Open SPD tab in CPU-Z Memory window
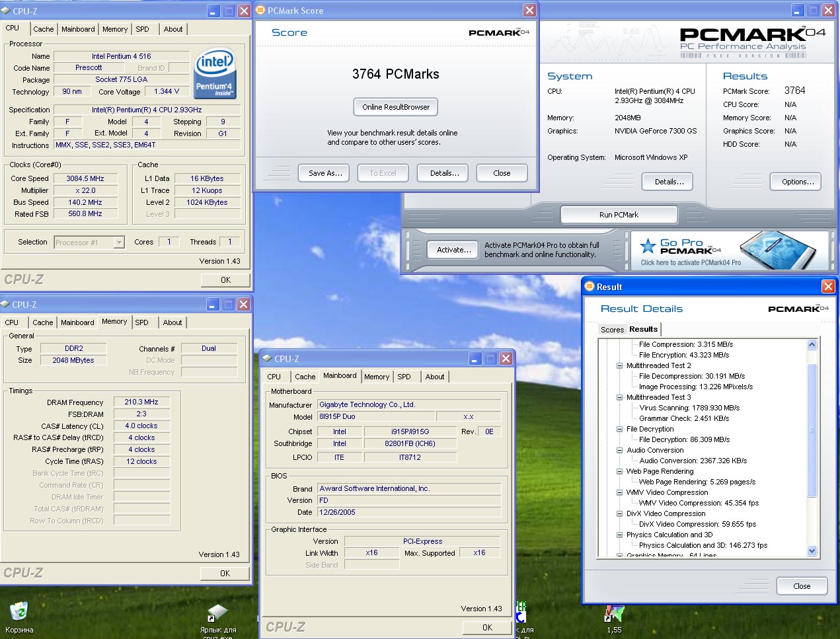The width and height of the screenshot is (840, 639). 142,322
